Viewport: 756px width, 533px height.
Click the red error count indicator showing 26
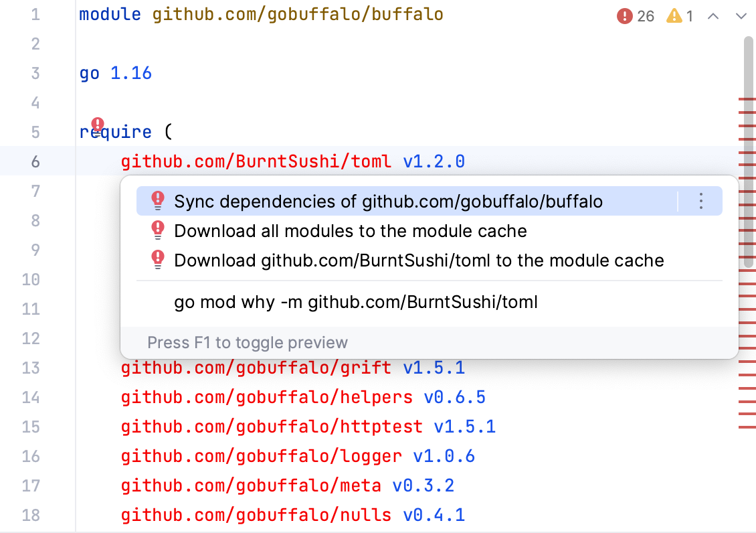(x=636, y=16)
